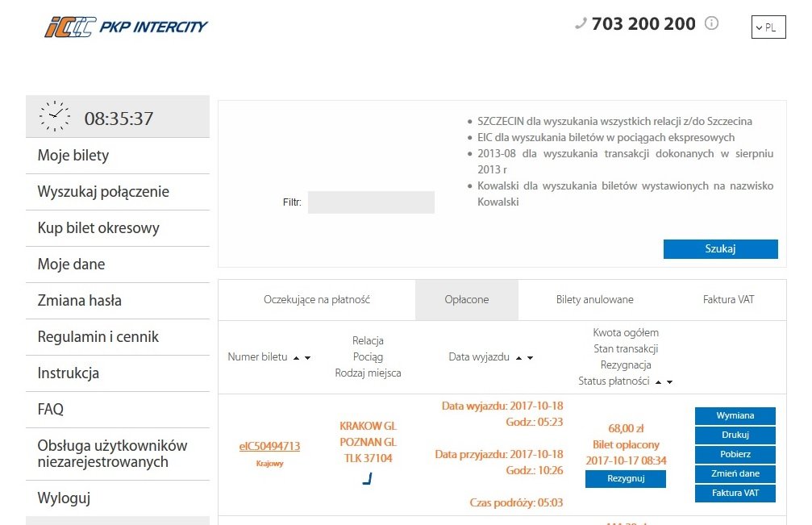Click the Szukaj button
Screen dimensions: 812x525
click(x=720, y=248)
